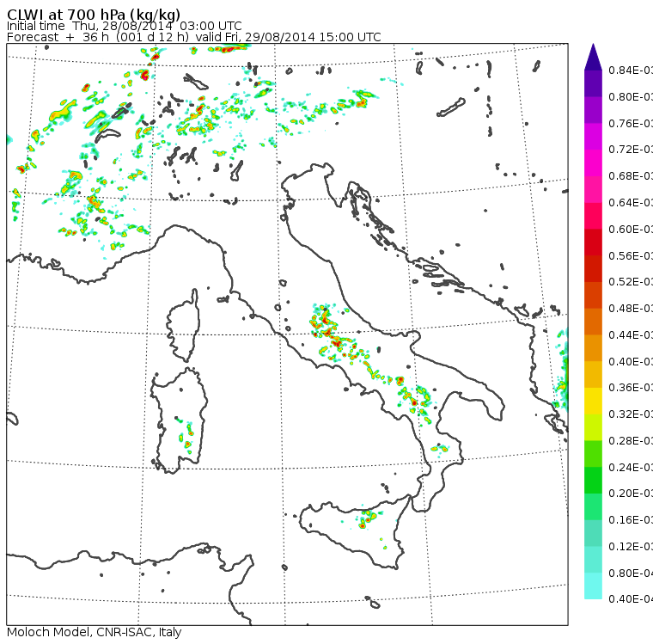The height and width of the screenshot is (644, 653).
Task: Select the color band between 0.12E-03 and 0.16E-03
Action: point(593,533)
